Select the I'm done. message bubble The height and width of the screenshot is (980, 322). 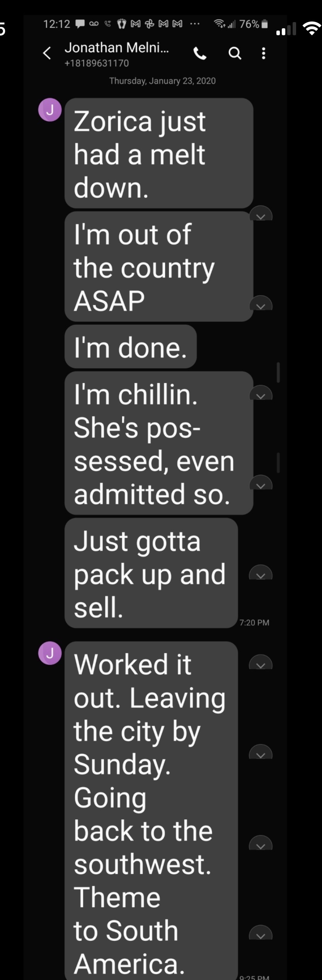point(131,347)
